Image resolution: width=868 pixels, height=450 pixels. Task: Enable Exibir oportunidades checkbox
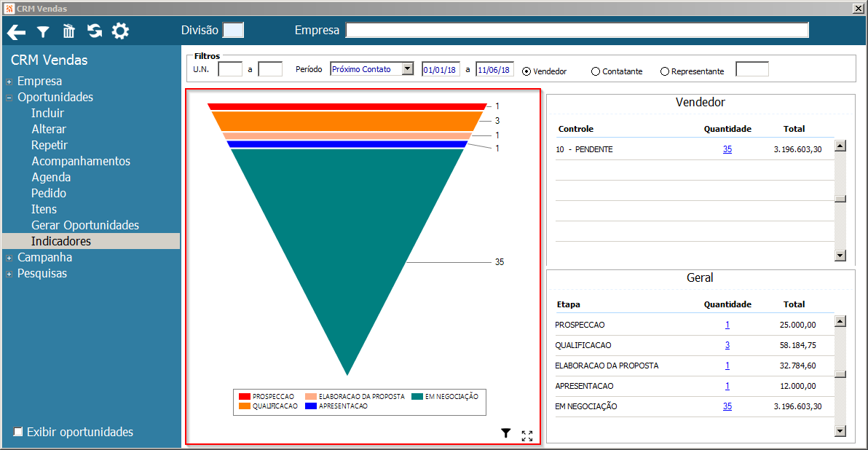[18, 432]
